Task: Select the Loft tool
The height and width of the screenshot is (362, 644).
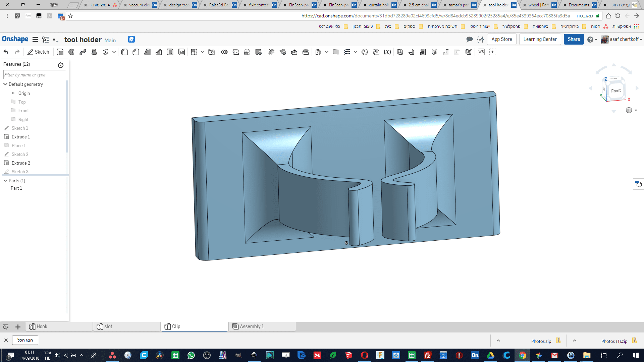Action: (x=94, y=52)
